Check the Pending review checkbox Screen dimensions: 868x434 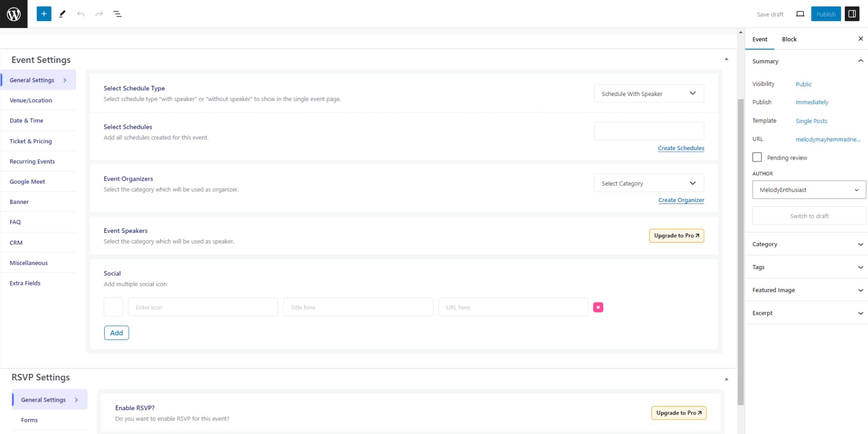(757, 157)
